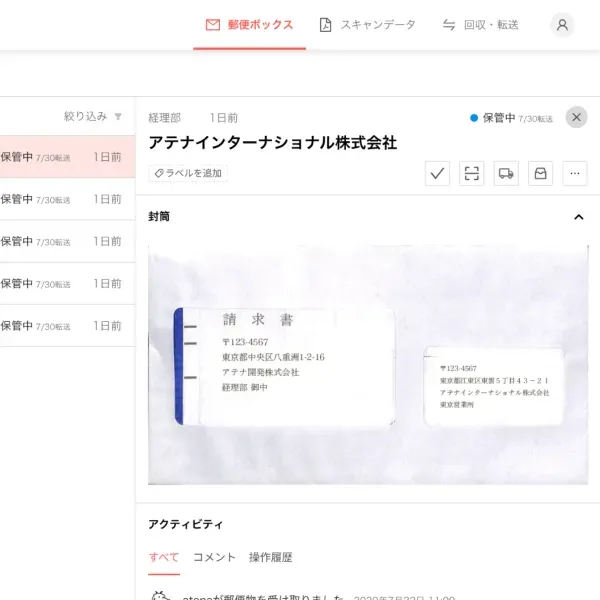Screen dimensions: 600x600
Task: View the 操作履歴 activity tab
Action: coord(270,557)
